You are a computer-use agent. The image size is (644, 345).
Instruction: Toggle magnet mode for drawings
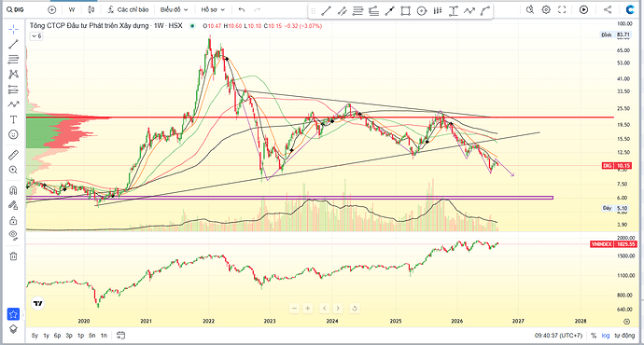pyautogui.click(x=14, y=190)
